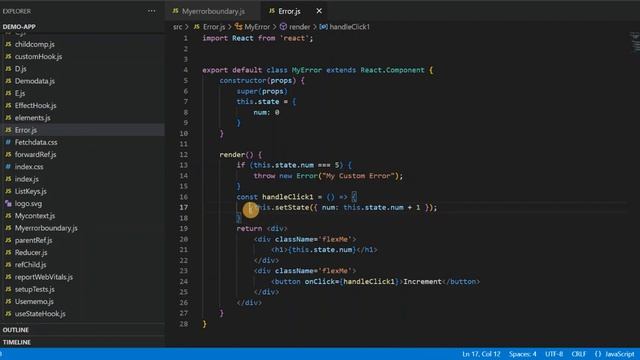
Task: Open the MyError class breadcrumb
Action: coord(257,27)
